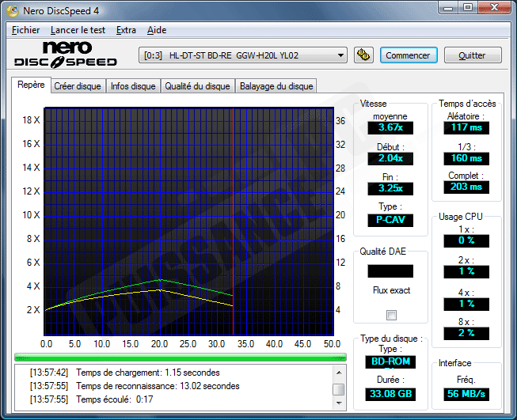Switch to the Infos disque tab
Image resolution: width=517 pixels, height=420 pixels.
(133, 86)
